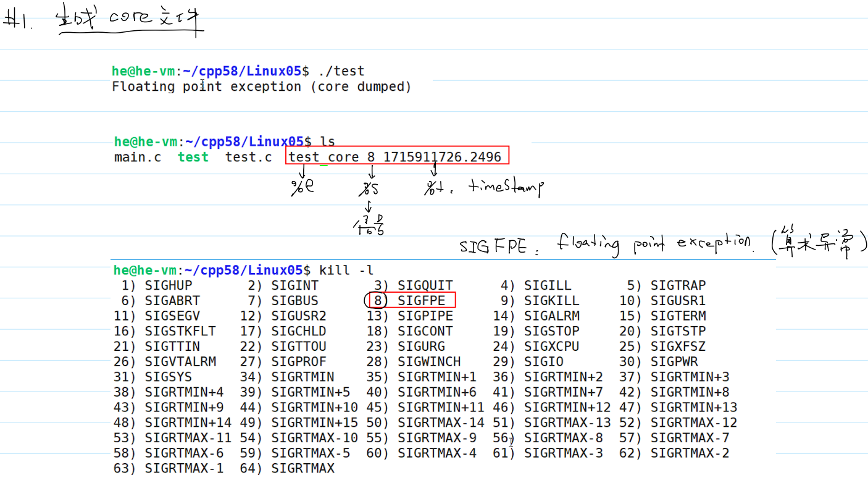Select signal entry "SIGRTMIN+7"

coord(564,392)
